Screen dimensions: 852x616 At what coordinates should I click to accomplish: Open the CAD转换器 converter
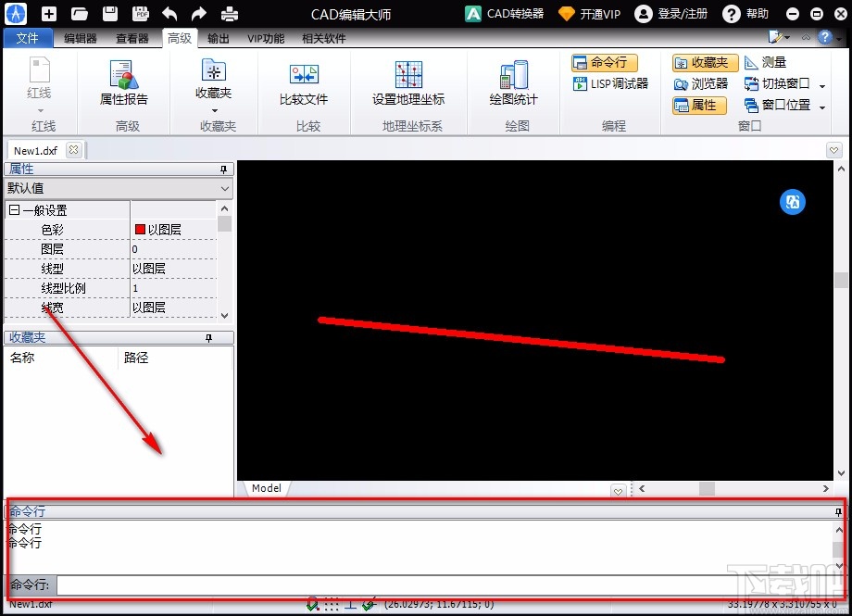pos(503,13)
